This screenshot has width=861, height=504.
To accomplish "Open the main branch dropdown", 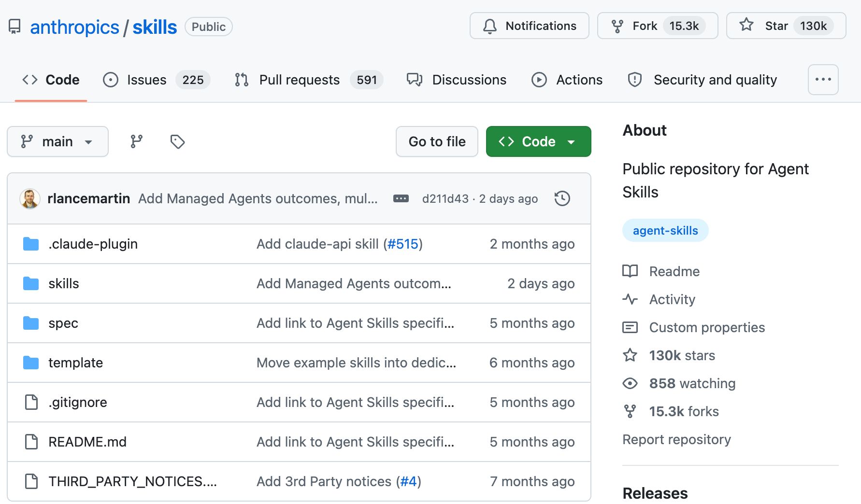I will coord(57,141).
